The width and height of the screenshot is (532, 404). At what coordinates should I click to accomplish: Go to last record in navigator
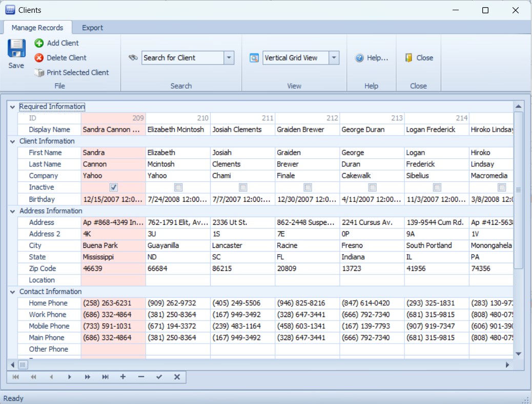pos(105,377)
